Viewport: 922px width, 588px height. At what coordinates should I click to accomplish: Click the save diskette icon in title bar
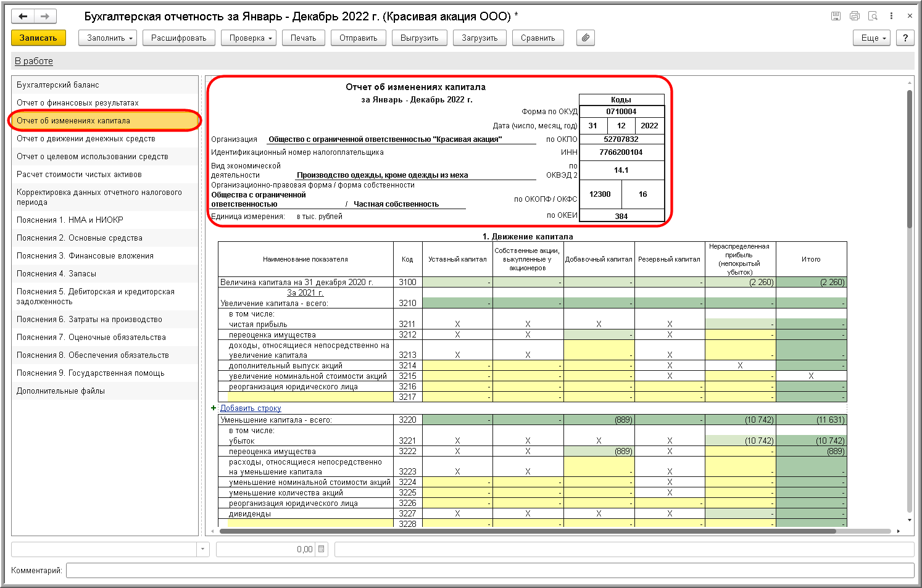coord(836,17)
